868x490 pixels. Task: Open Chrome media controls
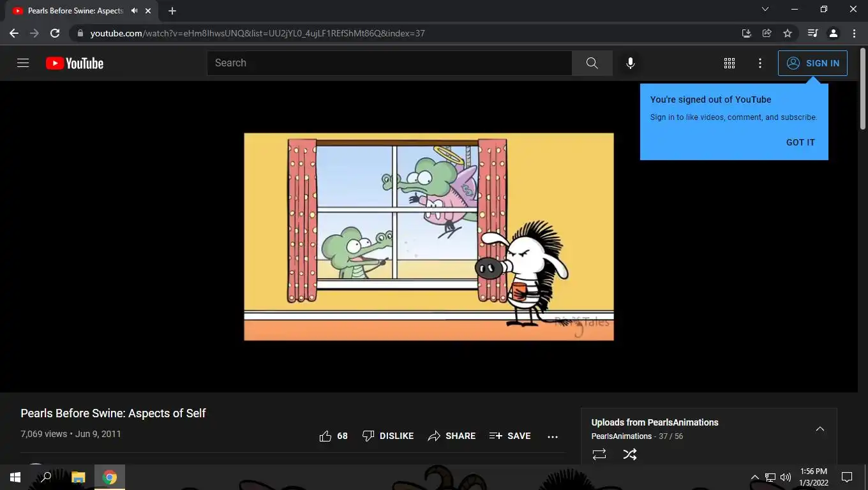(812, 33)
